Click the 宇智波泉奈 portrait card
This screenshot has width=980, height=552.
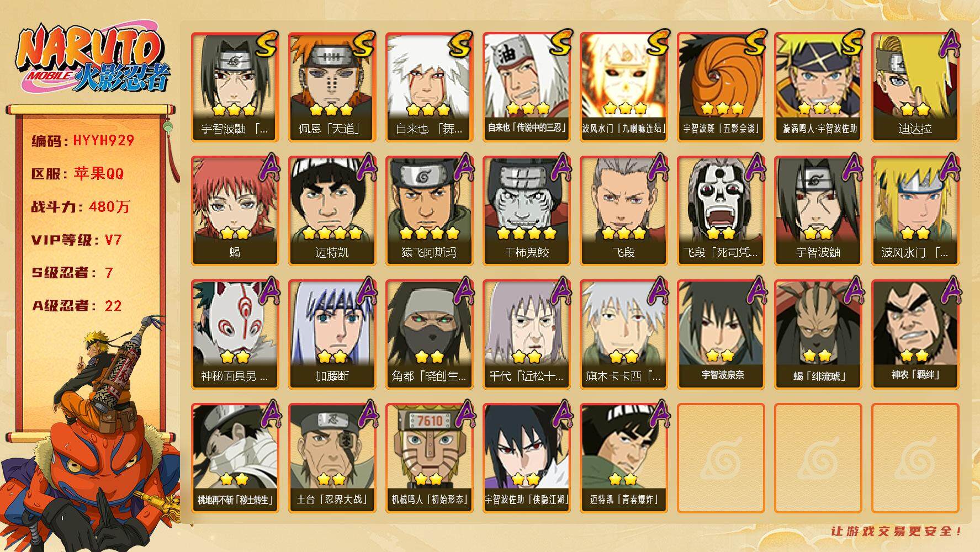721,335
